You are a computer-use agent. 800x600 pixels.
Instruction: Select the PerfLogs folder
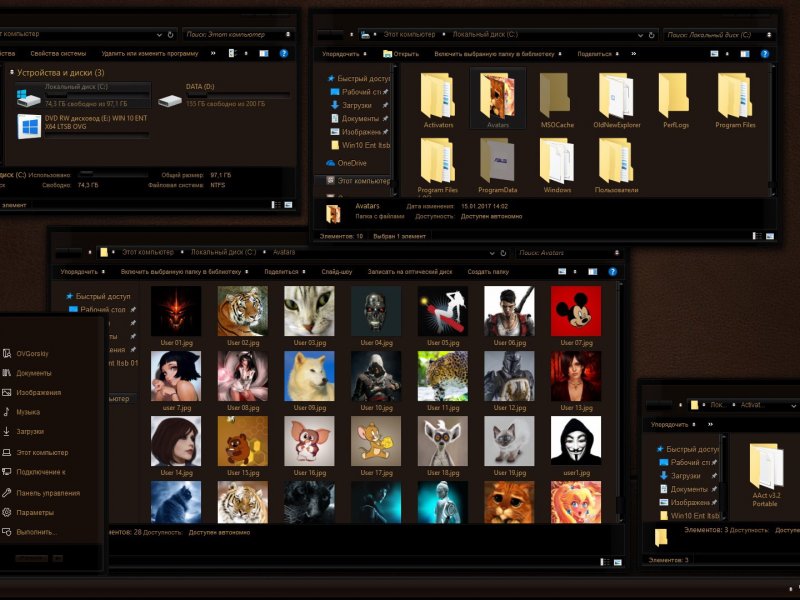pyautogui.click(x=676, y=100)
